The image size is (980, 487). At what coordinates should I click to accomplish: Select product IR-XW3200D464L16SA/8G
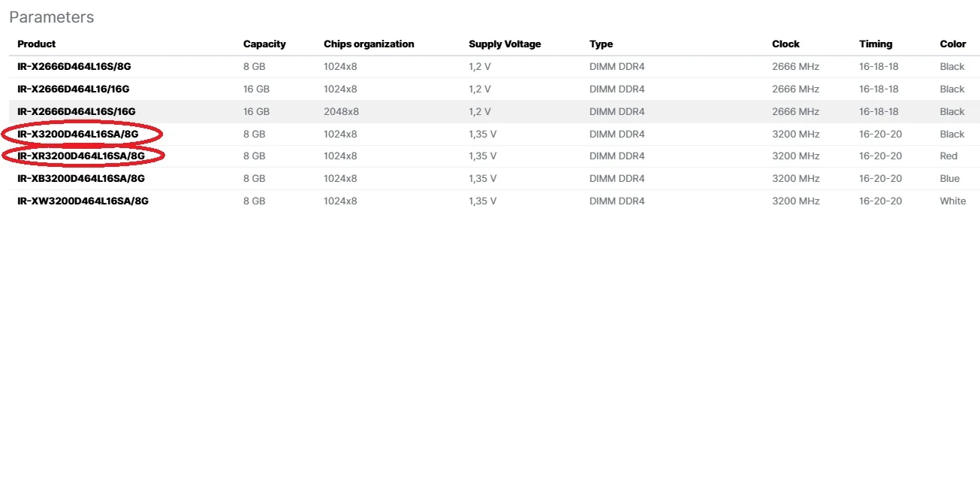click(x=83, y=201)
